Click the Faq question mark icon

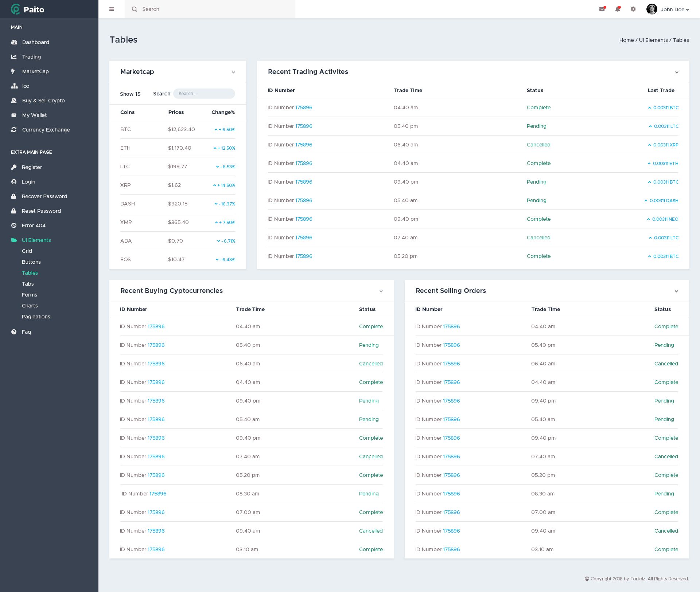14,332
